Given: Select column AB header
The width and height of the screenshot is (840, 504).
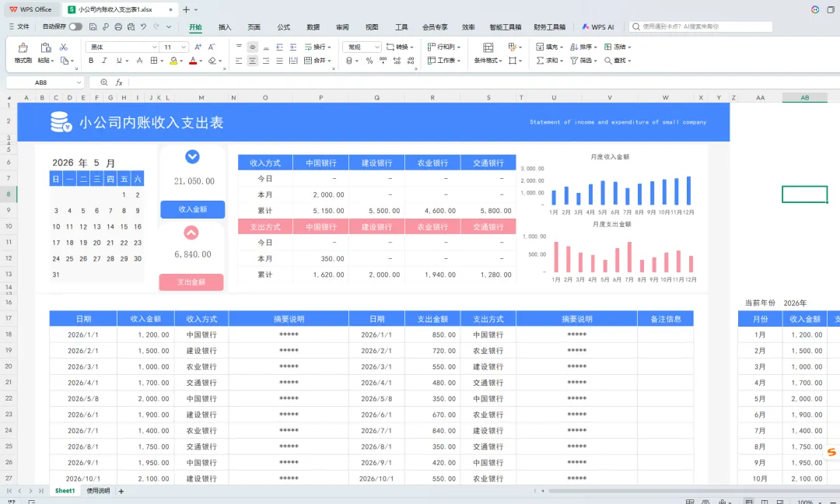Looking at the screenshot, I should point(805,97).
